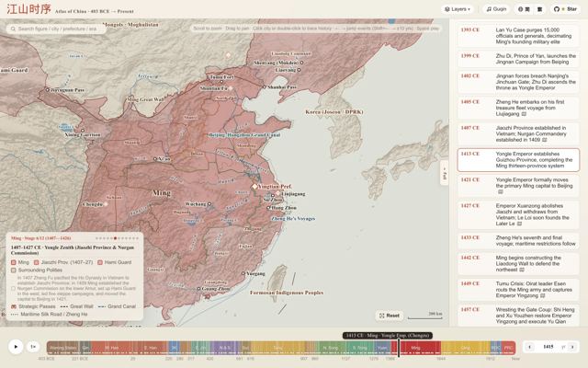
Task: Click the Guang Zhou city marker
Action: (198, 289)
